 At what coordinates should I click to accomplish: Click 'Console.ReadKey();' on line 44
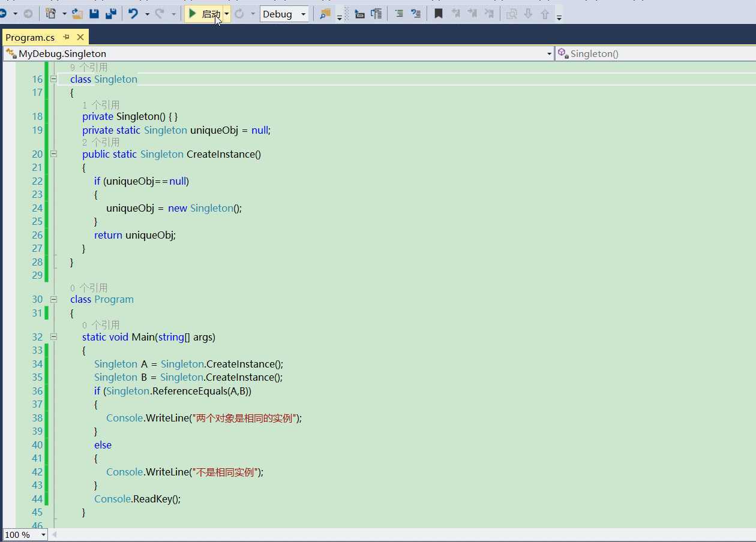coord(137,499)
